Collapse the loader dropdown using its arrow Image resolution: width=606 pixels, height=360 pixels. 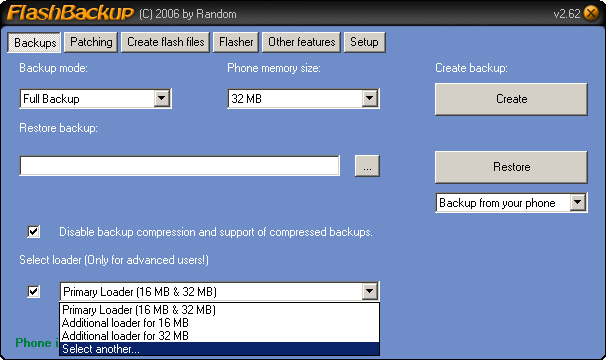369,292
